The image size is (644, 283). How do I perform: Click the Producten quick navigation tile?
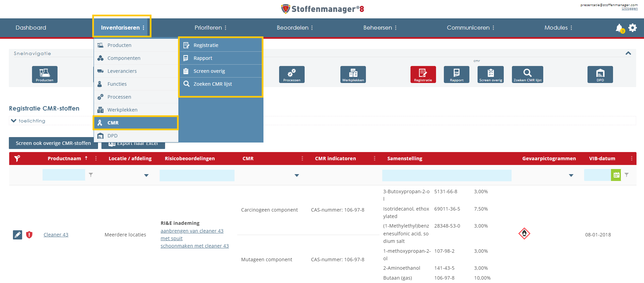click(x=45, y=74)
